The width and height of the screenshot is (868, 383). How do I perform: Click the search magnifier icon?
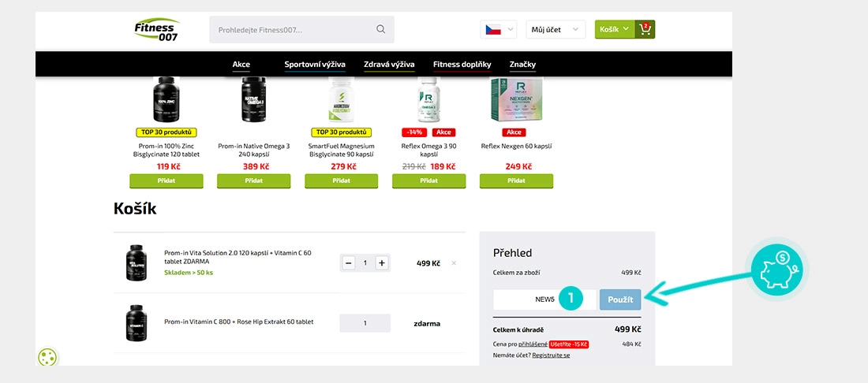(x=381, y=29)
